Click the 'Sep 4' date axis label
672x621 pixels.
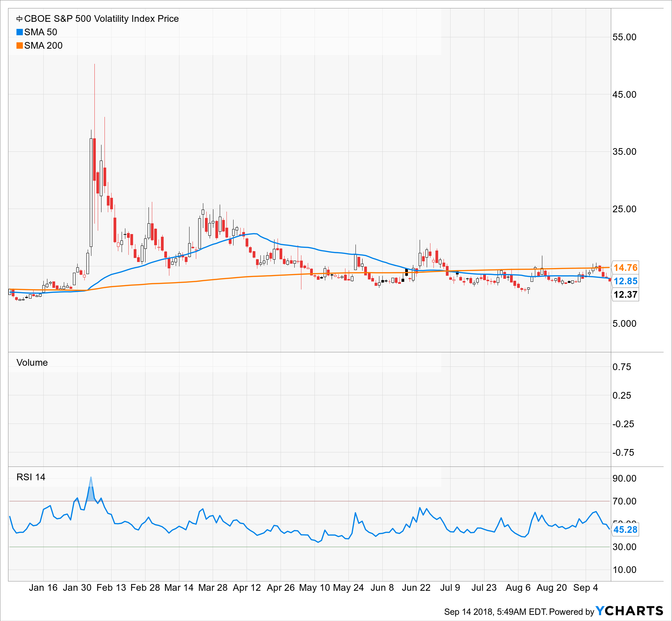click(x=586, y=588)
